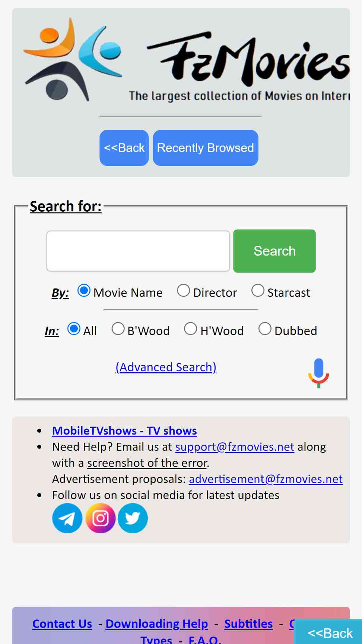Viewport: 362px width, 644px height.
Task: Open Recently Browsed
Action: (206, 148)
